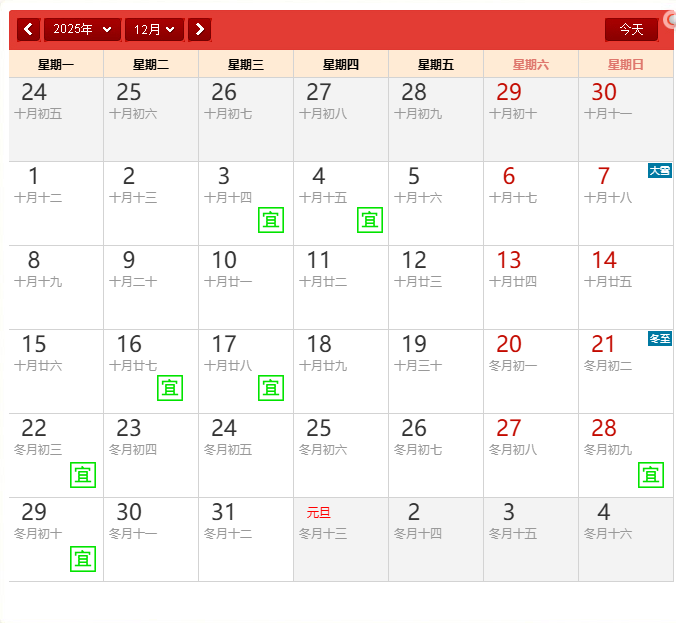Click the 星期一 column header
Viewport: 676px width, 623px height.
56,64
